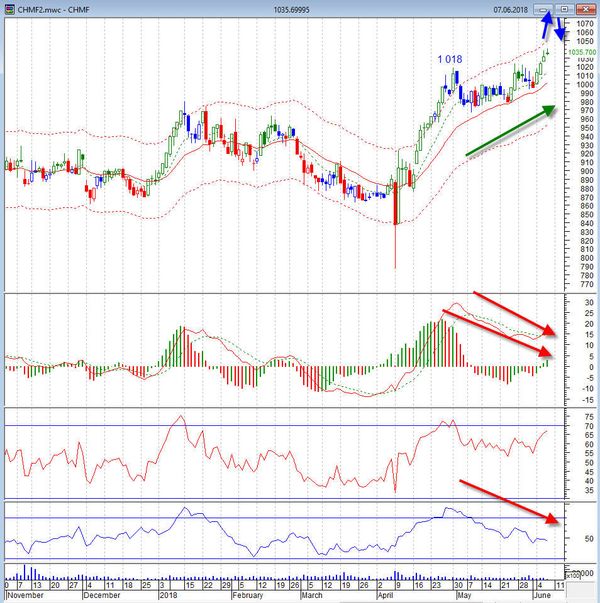Click the title text 'CHMF2.mwc - CHMF'

(53, 10)
